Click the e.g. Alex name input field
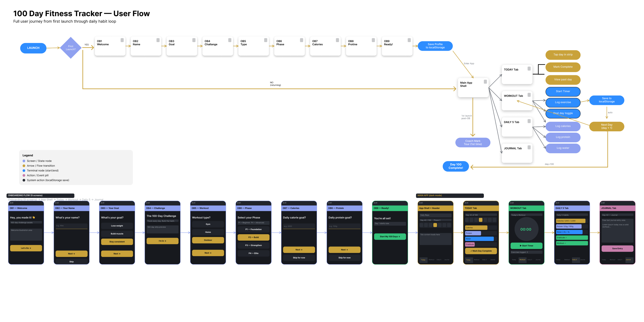 point(72,226)
